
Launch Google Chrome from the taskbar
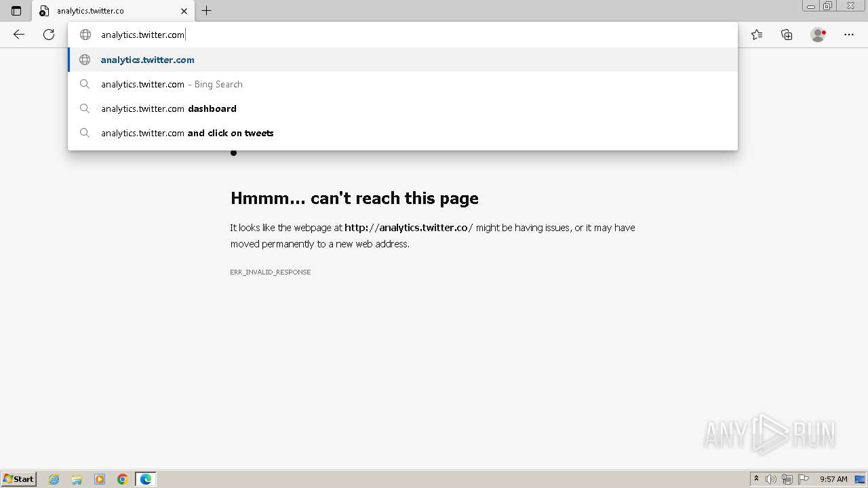123,479
